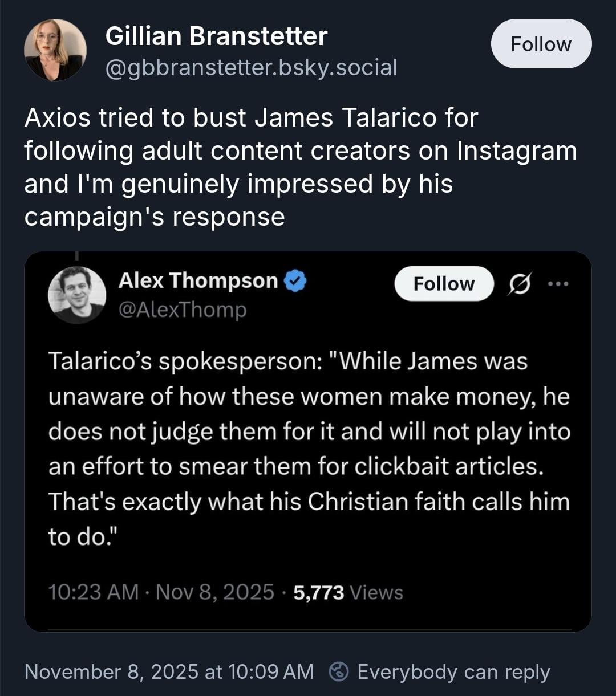Open the Gillian Branstetter display name
Viewport: 616px width, 696px height.
(216, 36)
